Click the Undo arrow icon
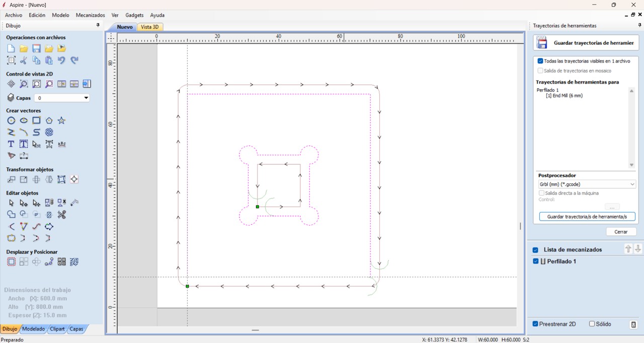Viewport: 644px width, 343px height. click(61, 60)
